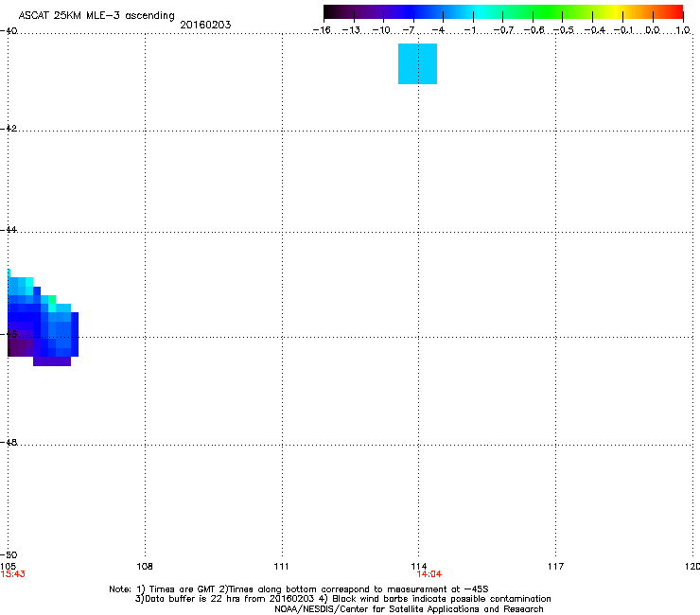
Task: Click the green pixel in the blue data cluster
Action: pos(52,299)
